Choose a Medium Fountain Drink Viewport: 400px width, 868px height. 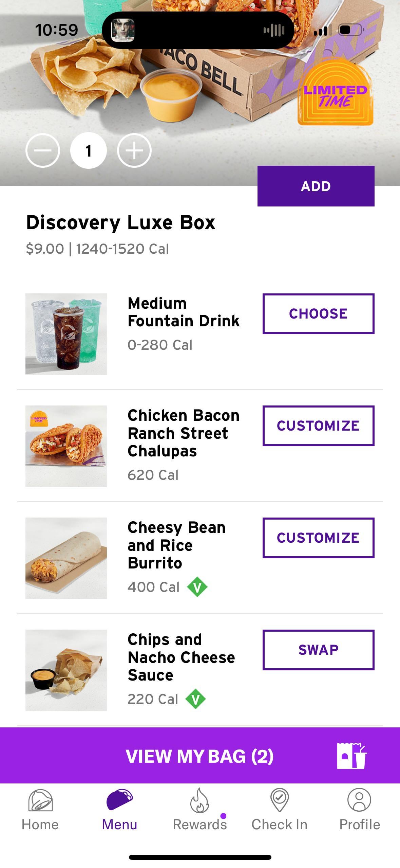[x=318, y=313]
